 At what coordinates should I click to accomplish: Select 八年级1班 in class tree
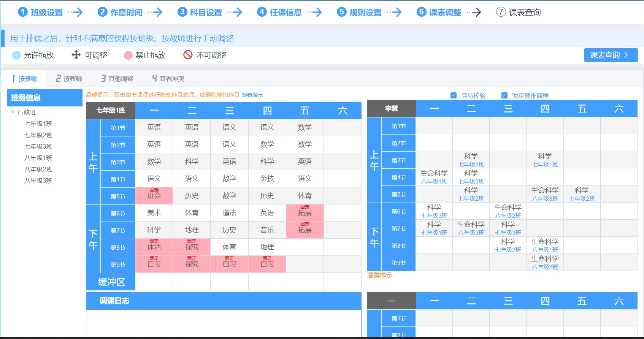(x=38, y=158)
